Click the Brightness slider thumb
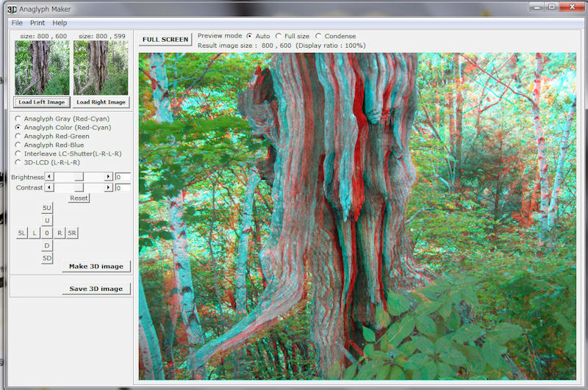Viewport: 588px width, 390px height. click(79, 176)
